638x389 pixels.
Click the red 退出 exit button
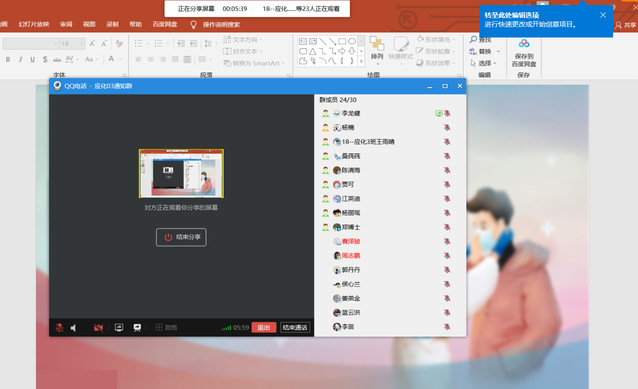(x=264, y=328)
